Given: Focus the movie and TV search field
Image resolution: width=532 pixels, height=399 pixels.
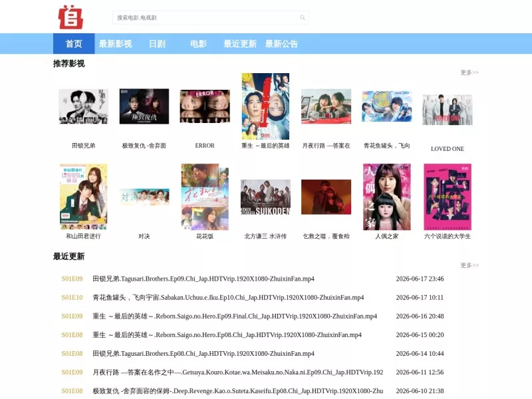Looking at the screenshot, I should pos(210,18).
